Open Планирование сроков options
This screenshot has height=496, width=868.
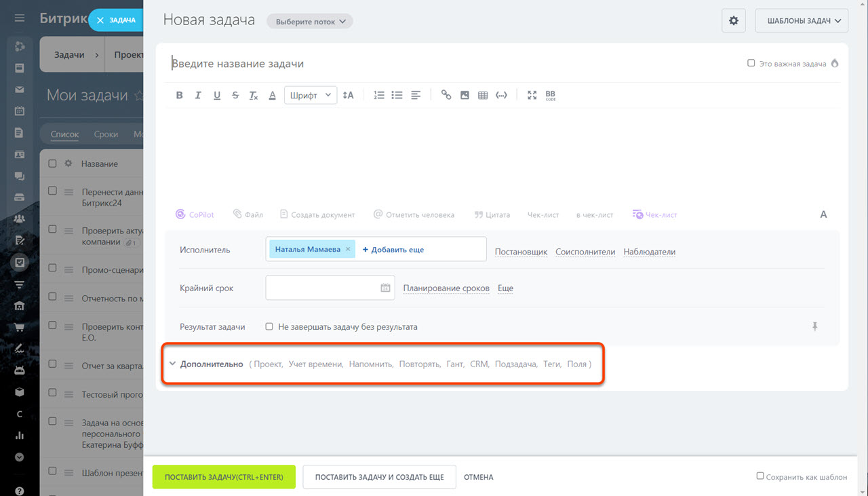click(446, 288)
